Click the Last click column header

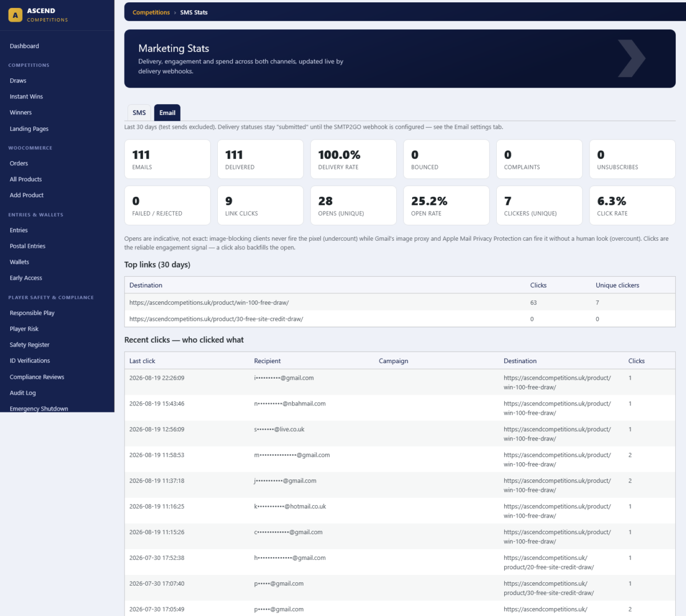pyautogui.click(x=142, y=361)
